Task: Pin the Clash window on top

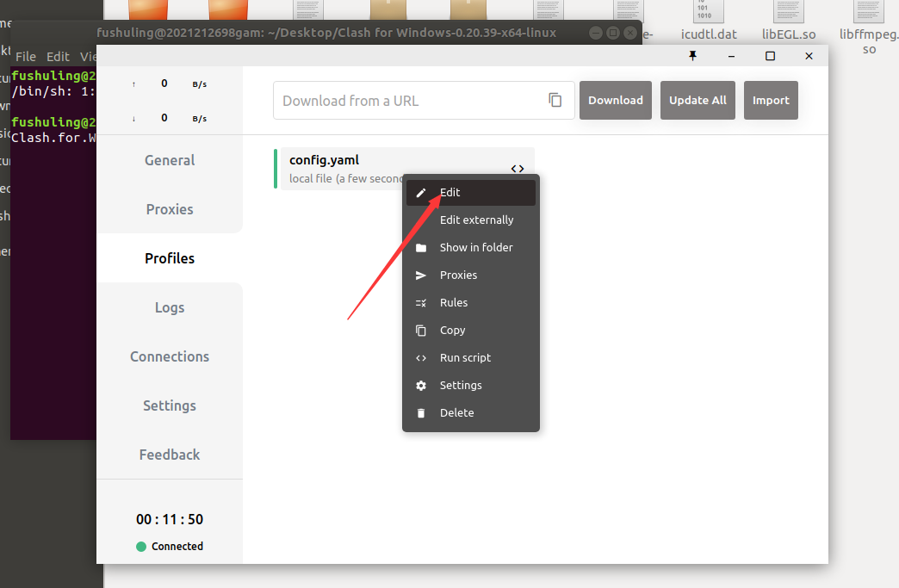Action: tap(692, 56)
